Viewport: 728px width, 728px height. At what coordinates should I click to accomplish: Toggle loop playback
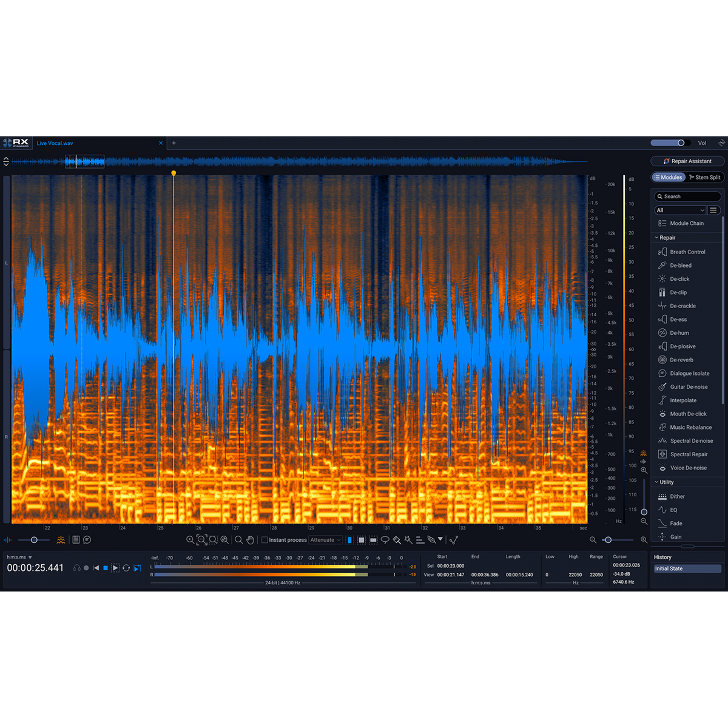(x=126, y=568)
